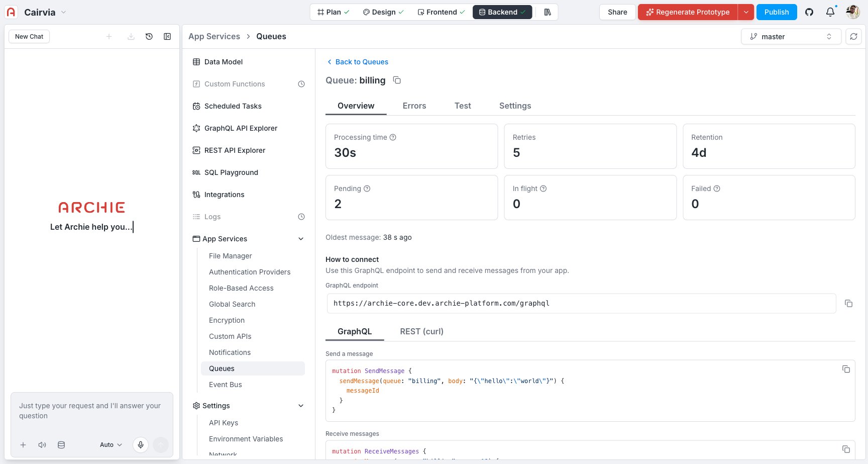Copy the SendMessage mutation code
The height and width of the screenshot is (464, 868).
tap(846, 369)
